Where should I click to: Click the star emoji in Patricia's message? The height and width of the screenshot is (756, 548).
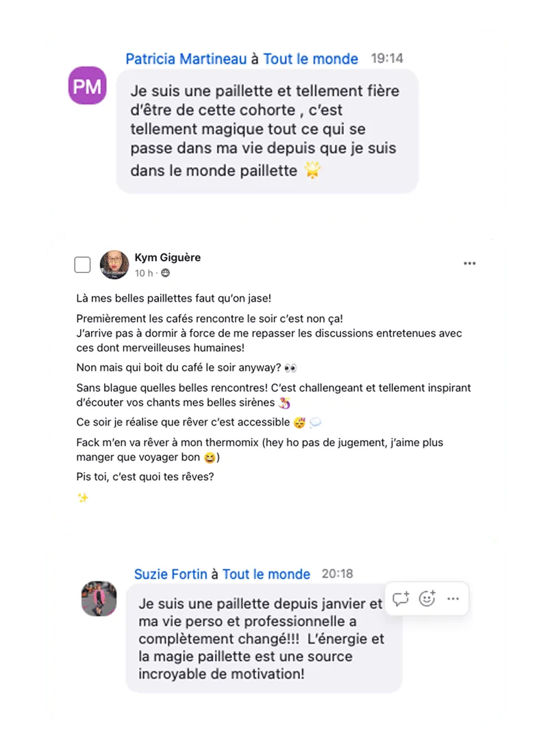(x=313, y=170)
